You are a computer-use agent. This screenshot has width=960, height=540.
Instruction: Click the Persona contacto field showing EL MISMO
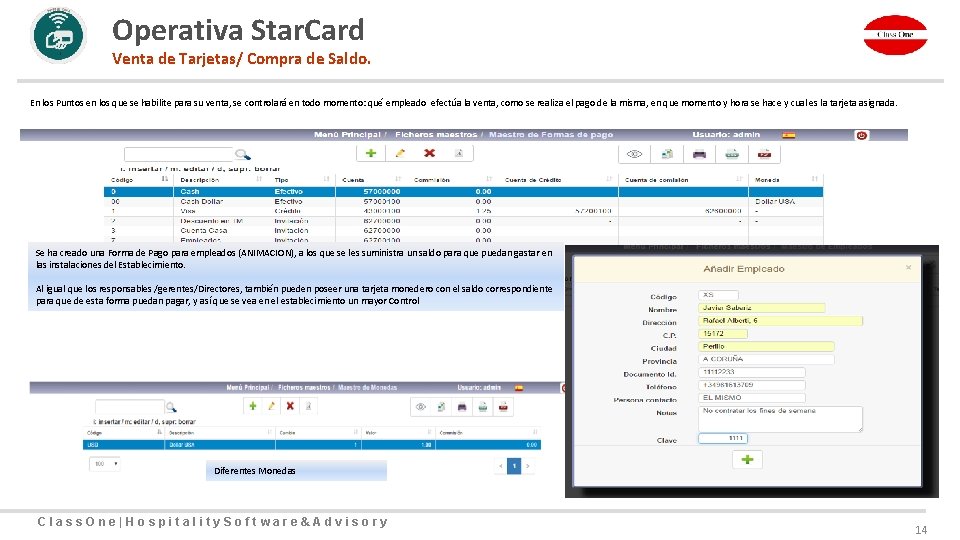coord(752,398)
